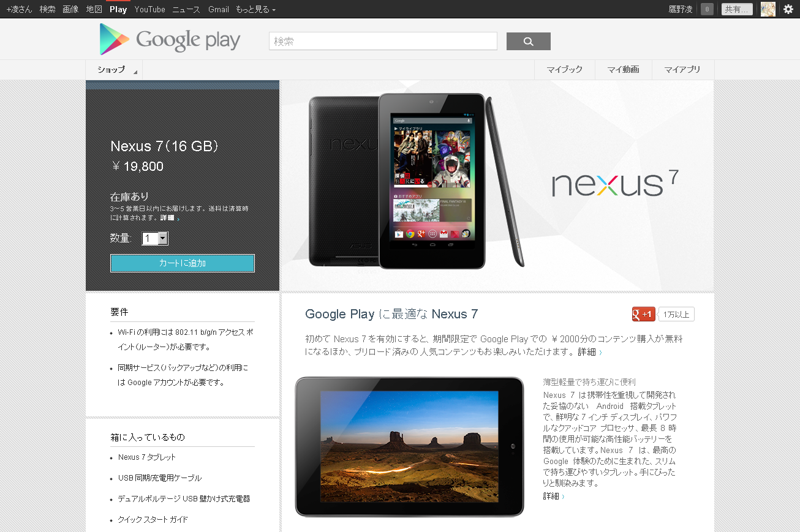The image size is (800, 532).
Task: Open the notifications counter box
Action: [707, 9]
